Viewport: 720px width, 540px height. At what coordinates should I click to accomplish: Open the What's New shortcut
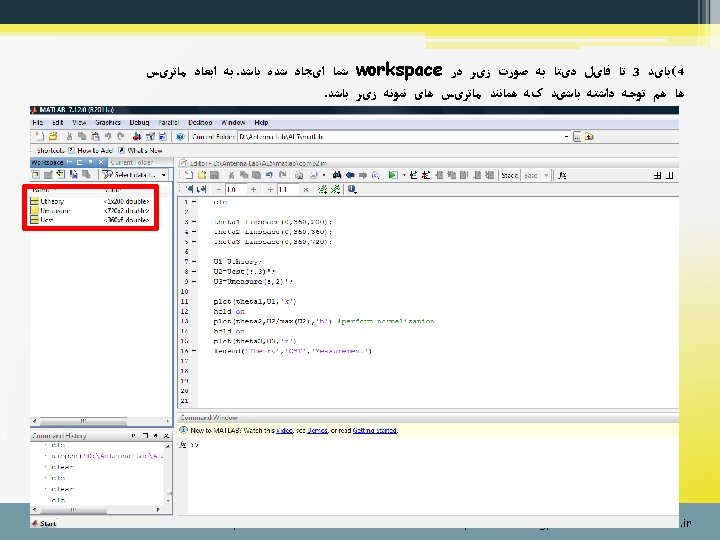coord(141,150)
